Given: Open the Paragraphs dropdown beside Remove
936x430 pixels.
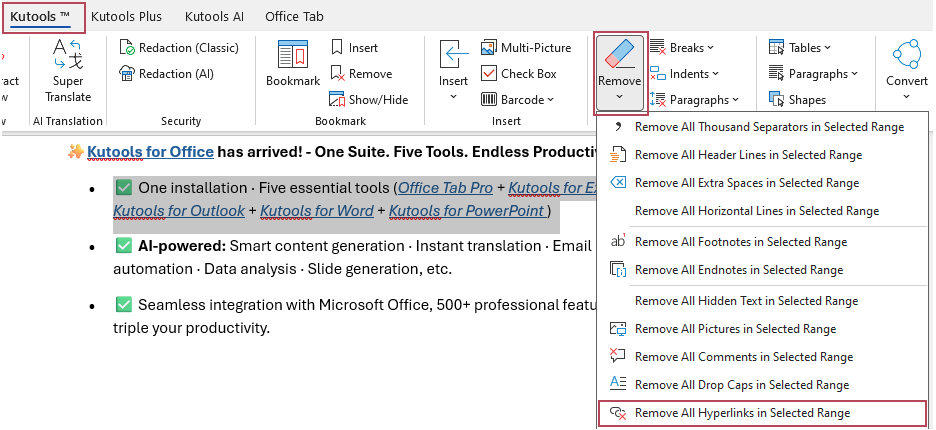Looking at the screenshot, I should pyautogui.click(x=695, y=100).
